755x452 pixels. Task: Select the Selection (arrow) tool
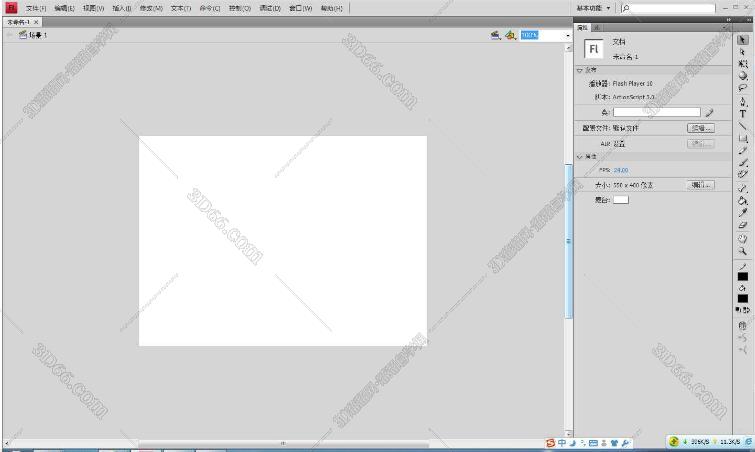[742, 40]
